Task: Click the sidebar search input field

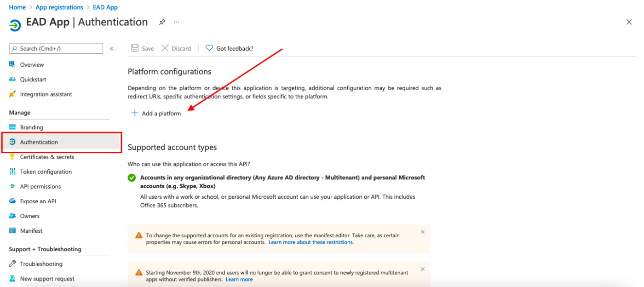Action: tap(56, 48)
